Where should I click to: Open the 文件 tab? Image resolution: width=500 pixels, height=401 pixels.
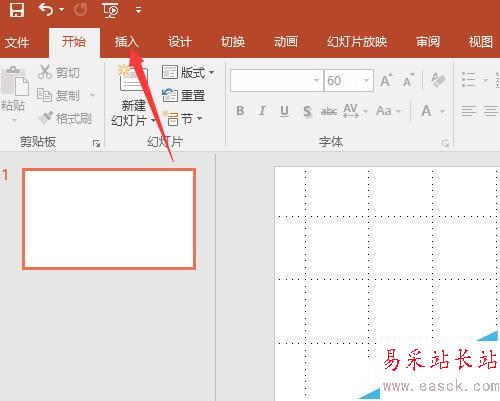click(x=17, y=42)
